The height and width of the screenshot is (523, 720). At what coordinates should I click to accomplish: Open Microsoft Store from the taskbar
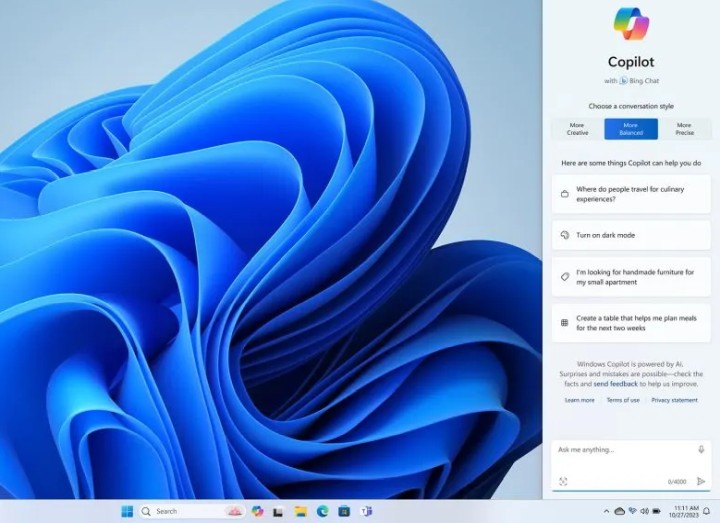click(x=344, y=511)
